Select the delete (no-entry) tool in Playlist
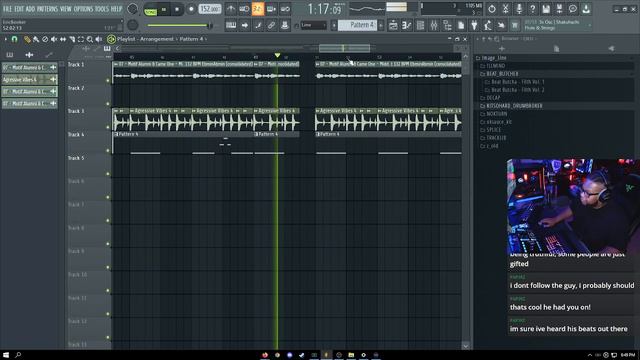640x360 pixels. point(45,39)
